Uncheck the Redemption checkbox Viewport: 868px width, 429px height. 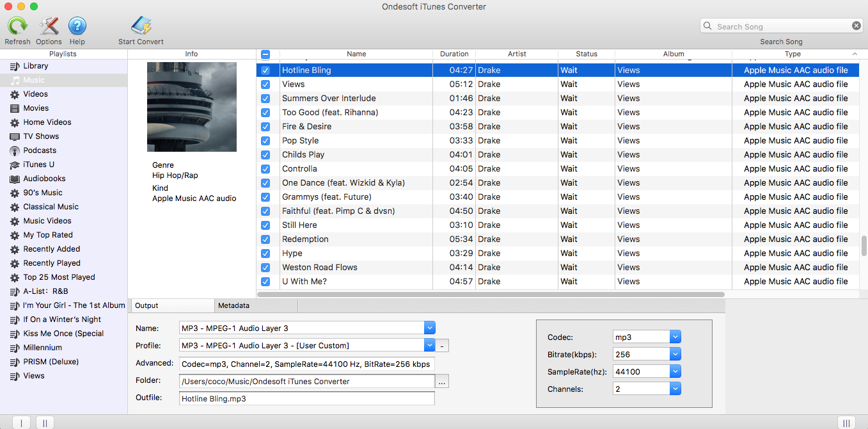tap(265, 239)
